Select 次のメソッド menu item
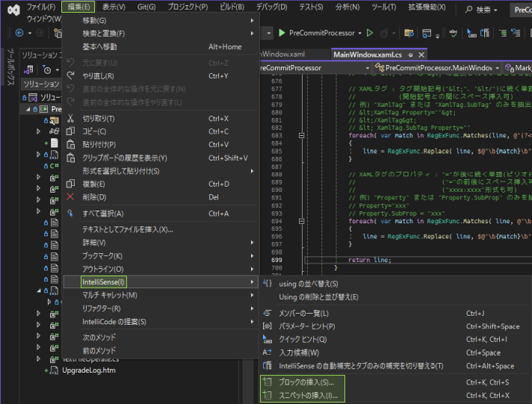The image size is (532, 404). coord(161,338)
